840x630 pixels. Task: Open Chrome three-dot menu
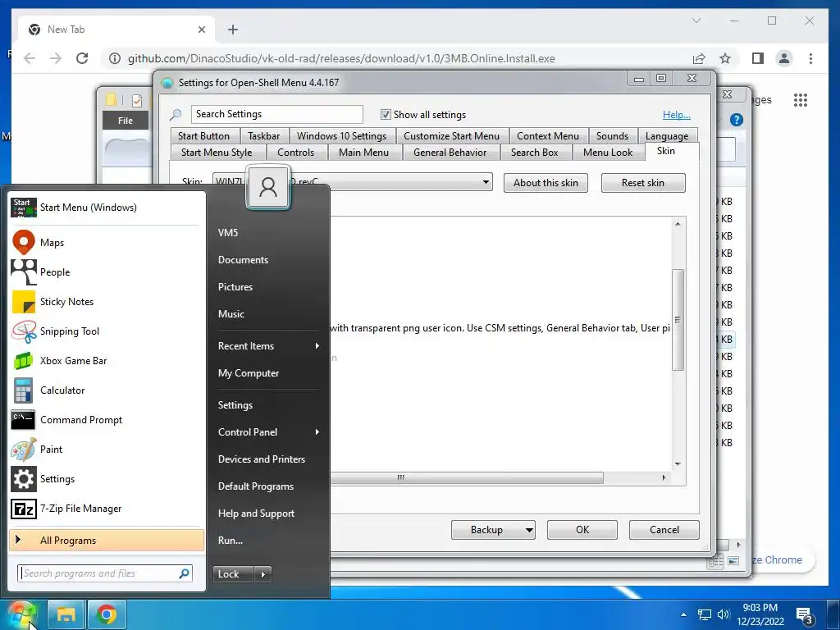(810, 58)
